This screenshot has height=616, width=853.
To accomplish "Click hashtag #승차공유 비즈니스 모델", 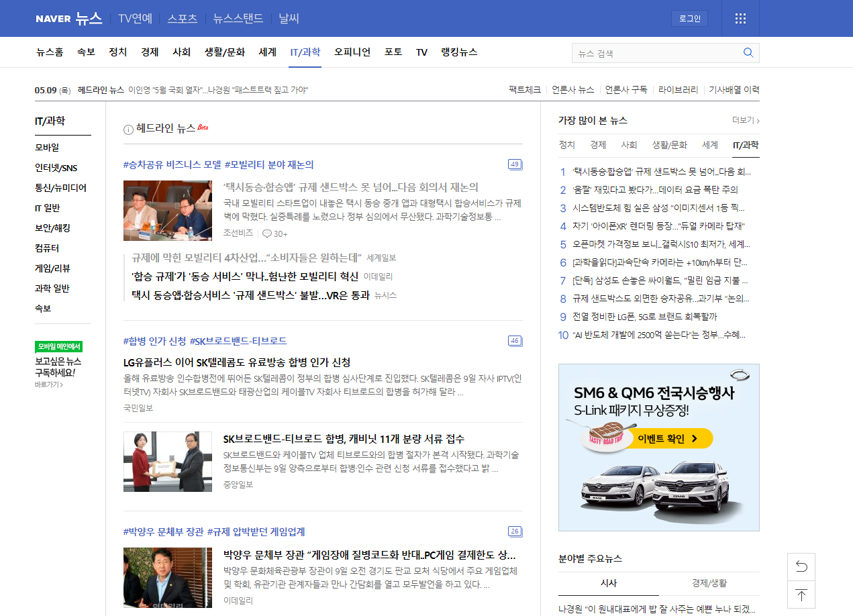I will point(172,164).
